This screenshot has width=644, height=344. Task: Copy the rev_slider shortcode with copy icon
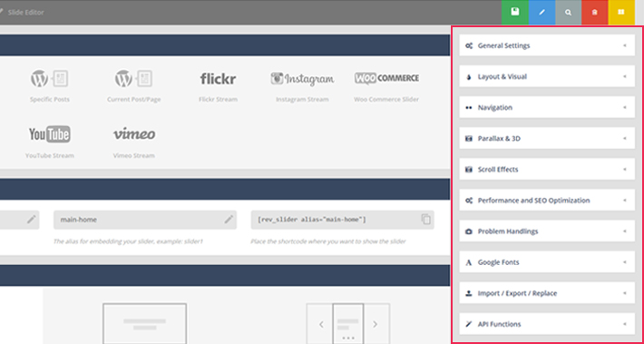point(426,220)
